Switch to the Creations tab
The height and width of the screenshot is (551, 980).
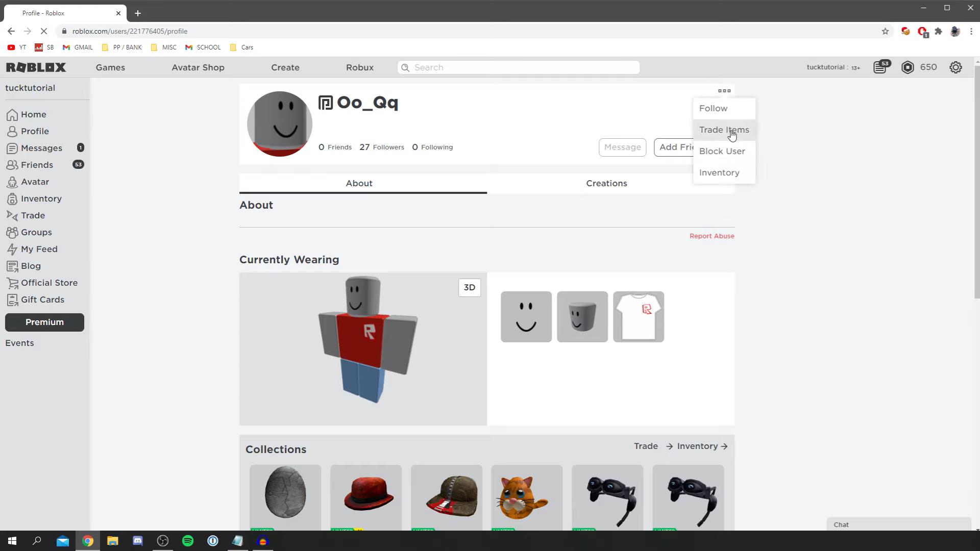(606, 184)
